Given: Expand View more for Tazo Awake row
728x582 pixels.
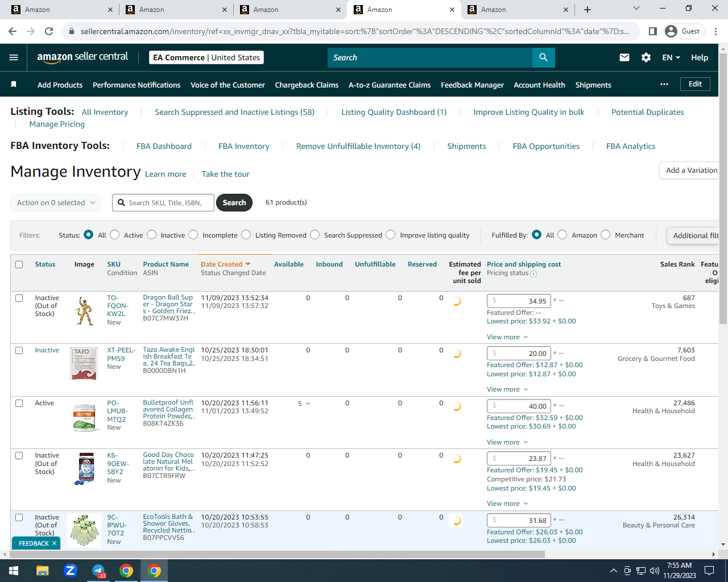Looking at the screenshot, I should (x=507, y=389).
